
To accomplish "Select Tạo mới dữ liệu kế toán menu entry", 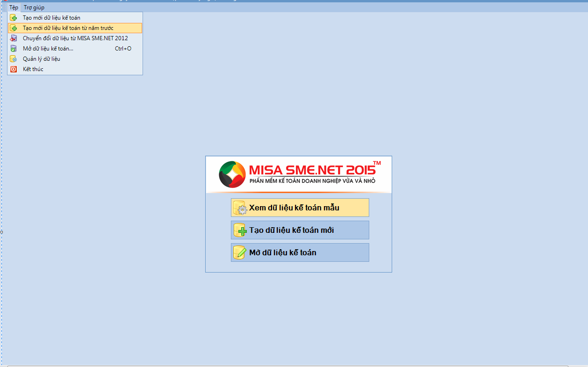I will [75, 18].
